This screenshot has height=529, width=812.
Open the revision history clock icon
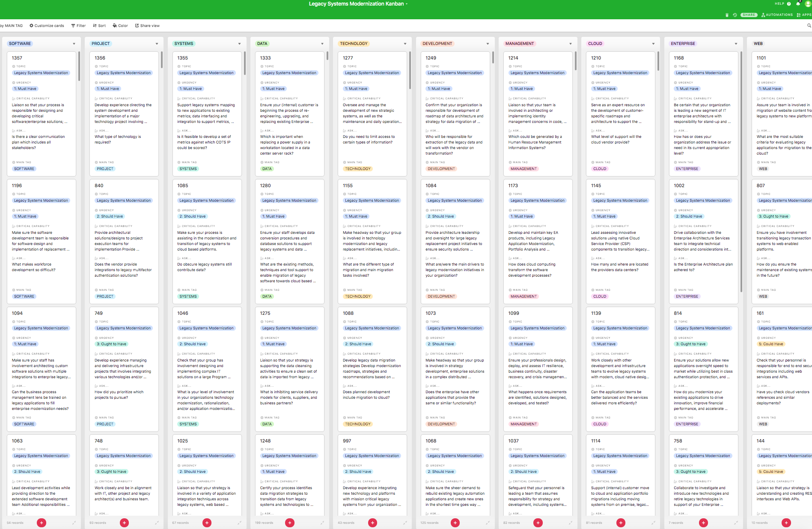point(735,15)
